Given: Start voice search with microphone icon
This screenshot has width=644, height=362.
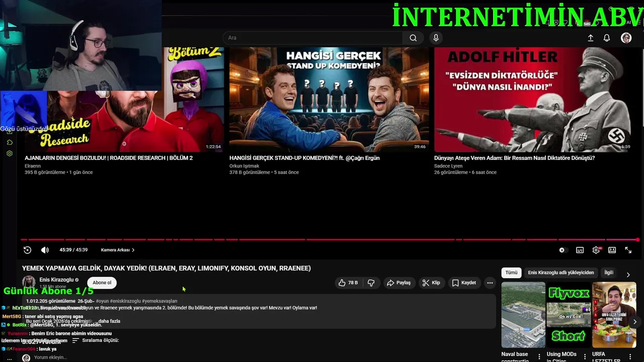Looking at the screenshot, I should click(x=436, y=38).
